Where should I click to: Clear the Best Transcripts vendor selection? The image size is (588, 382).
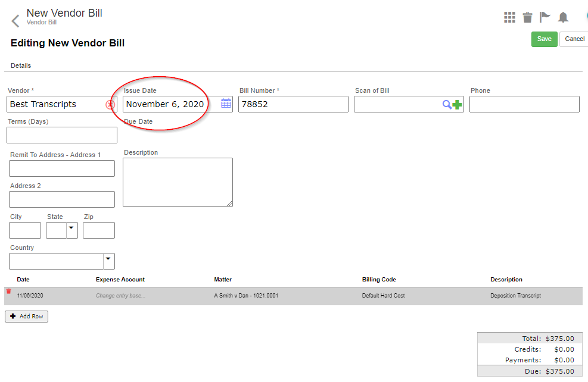tap(110, 105)
